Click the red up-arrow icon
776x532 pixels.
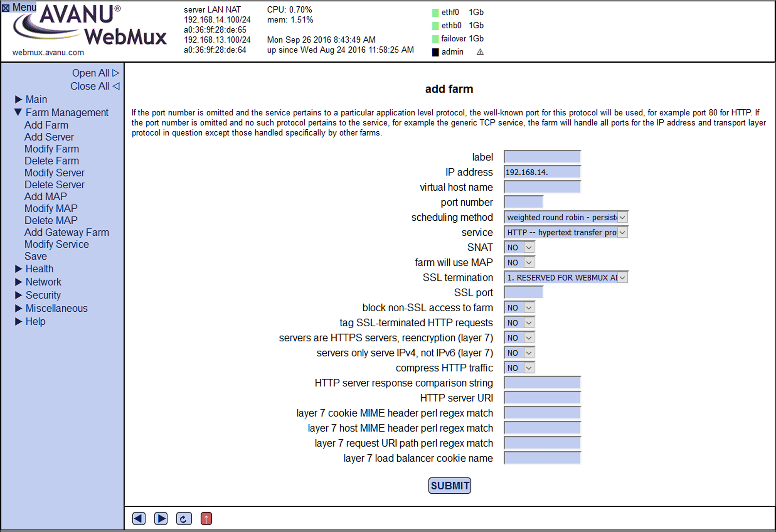(x=206, y=519)
